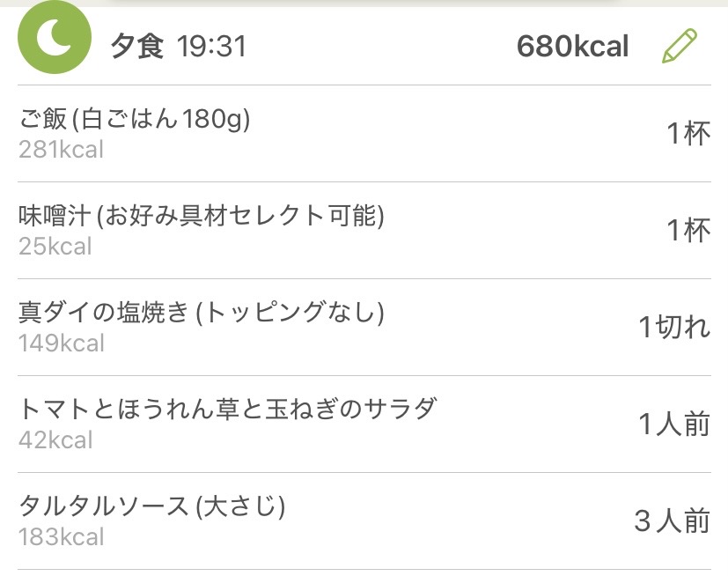Tap the 19:31 meal time
Viewport: 728px width, 576px height.
(211, 47)
